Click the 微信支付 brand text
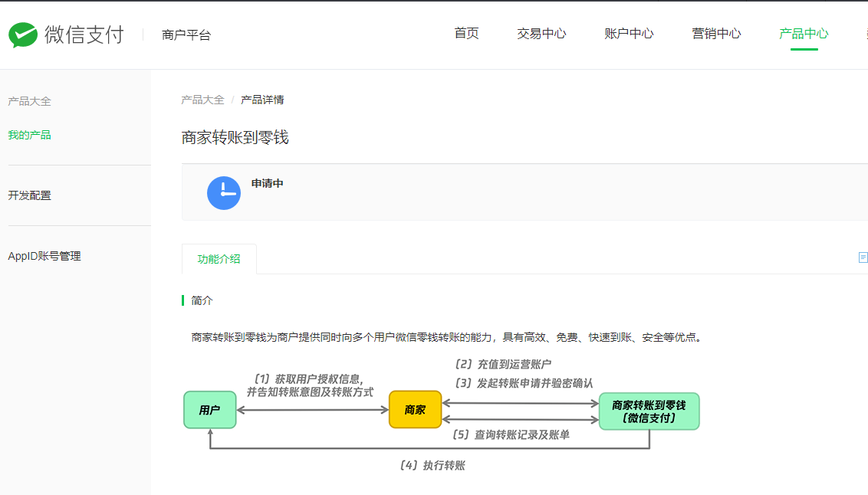 tap(84, 34)
